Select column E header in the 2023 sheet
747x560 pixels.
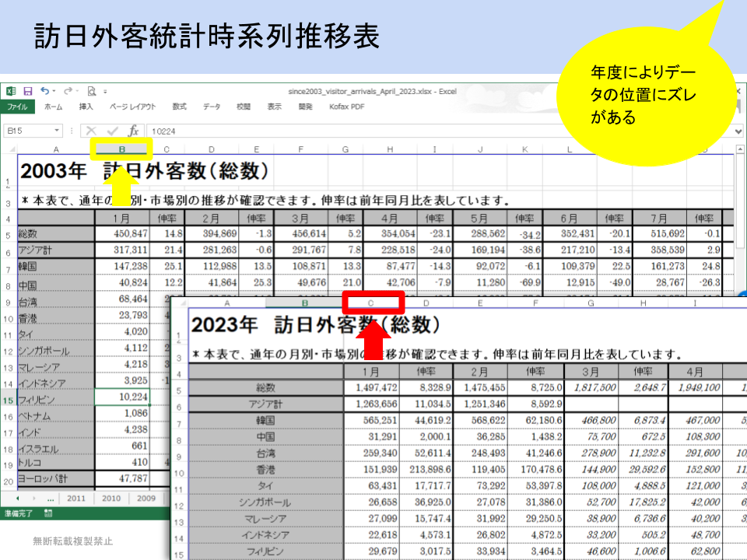tap(480, 303)
